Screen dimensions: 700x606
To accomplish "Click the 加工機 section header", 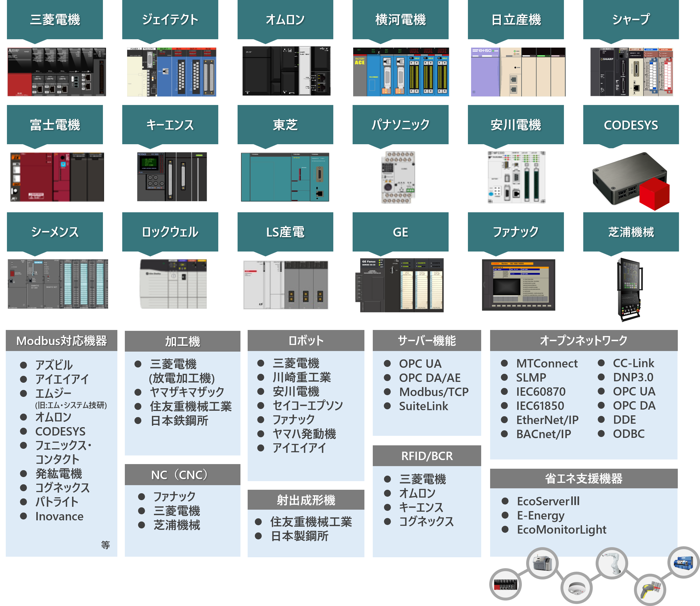I will [182, 341].
